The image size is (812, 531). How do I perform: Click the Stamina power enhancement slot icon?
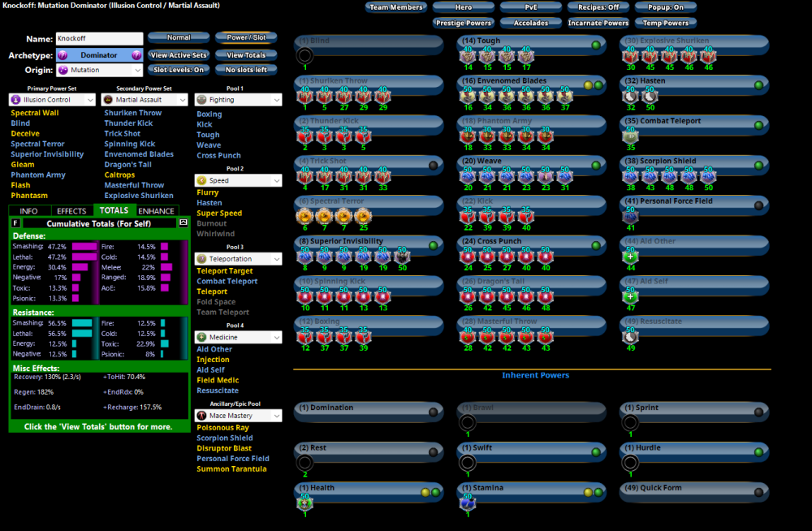pos(467,503)
